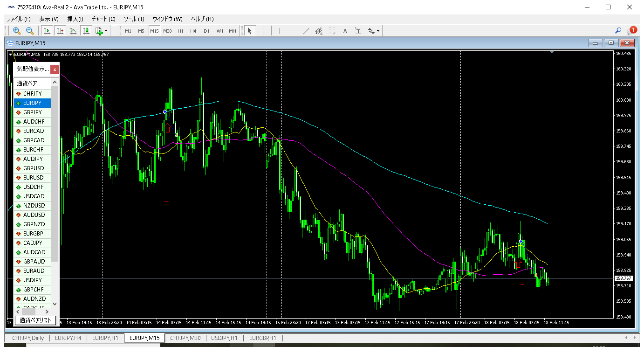Click the zoom in magnifier icon
This screenshot has height=347, width=644.
(17, 31)
